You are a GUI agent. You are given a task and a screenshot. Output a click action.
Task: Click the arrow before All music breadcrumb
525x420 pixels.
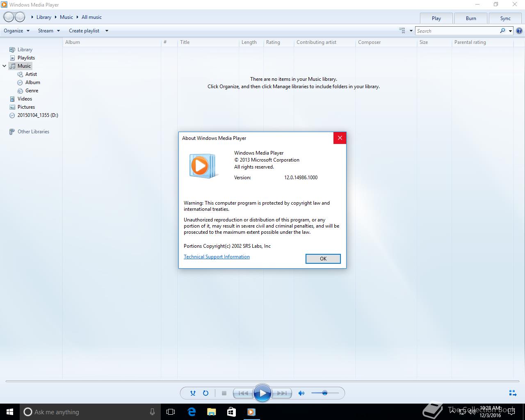pos(78,17)
